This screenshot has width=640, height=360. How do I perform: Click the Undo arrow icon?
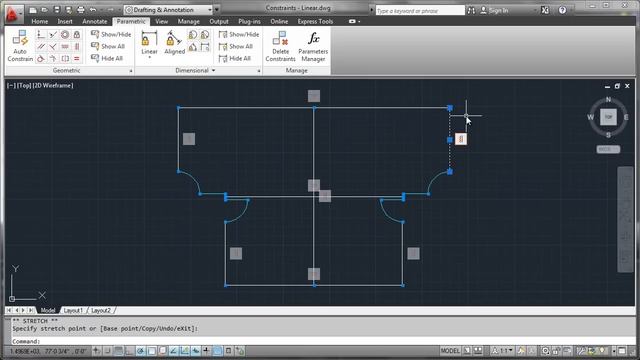pyautogui.click(x=93, y=10)
